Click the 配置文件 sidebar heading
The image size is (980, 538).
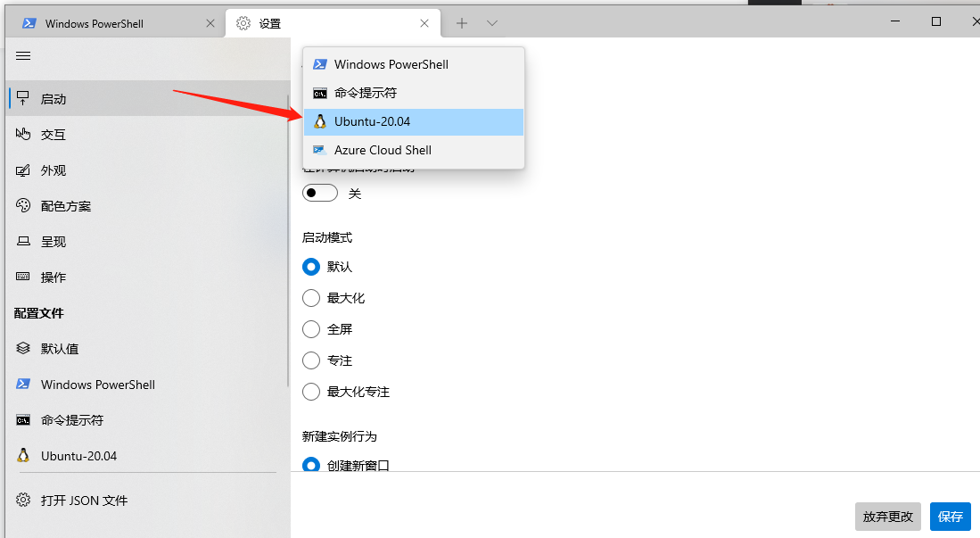(x=38, y=313)
